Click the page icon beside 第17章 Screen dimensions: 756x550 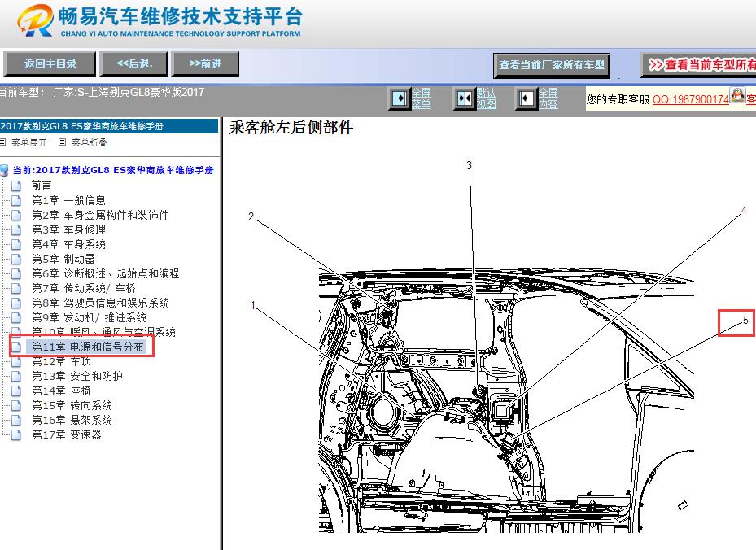tap(16, 435)
